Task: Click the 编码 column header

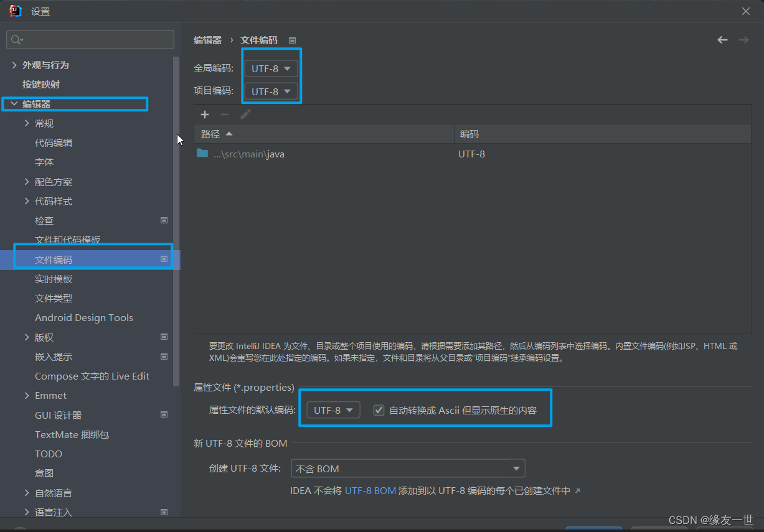Action: [x=602, y=134]
